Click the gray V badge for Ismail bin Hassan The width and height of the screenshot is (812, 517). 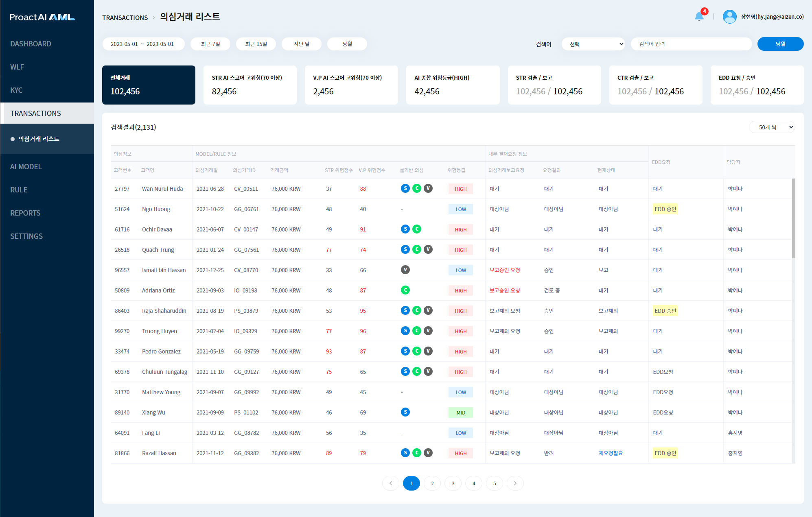(x=405, y=270)
